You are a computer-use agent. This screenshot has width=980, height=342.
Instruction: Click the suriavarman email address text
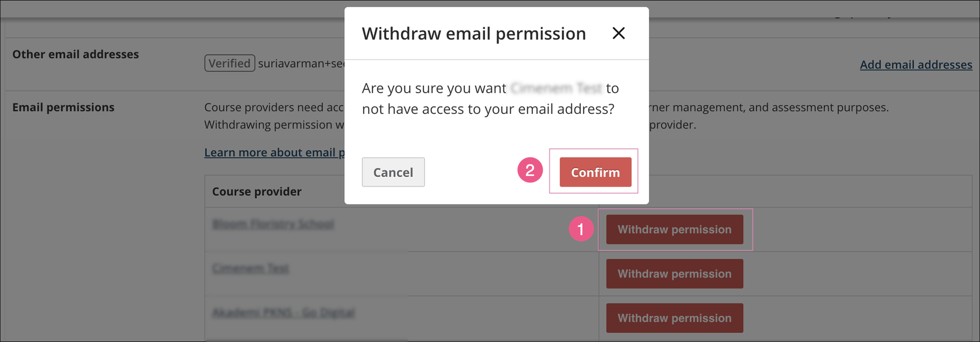coord(301,63)
